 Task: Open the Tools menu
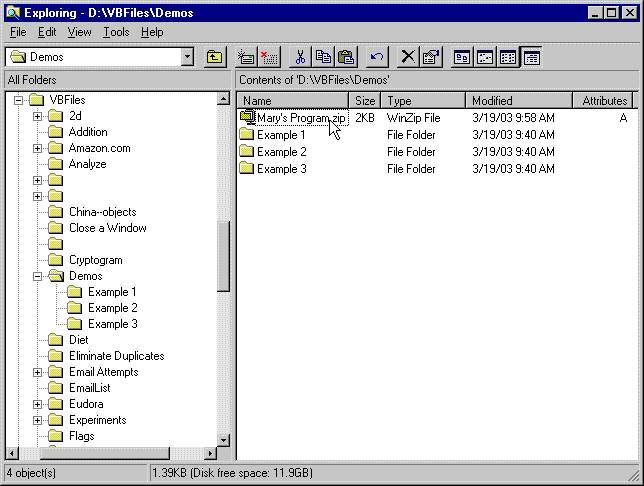pos(116,32)
